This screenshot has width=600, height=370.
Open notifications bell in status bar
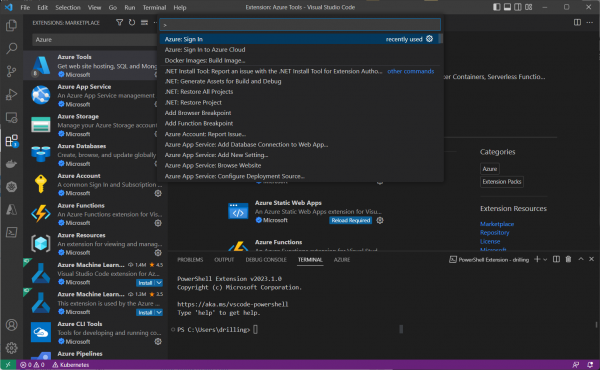(590, 365)
